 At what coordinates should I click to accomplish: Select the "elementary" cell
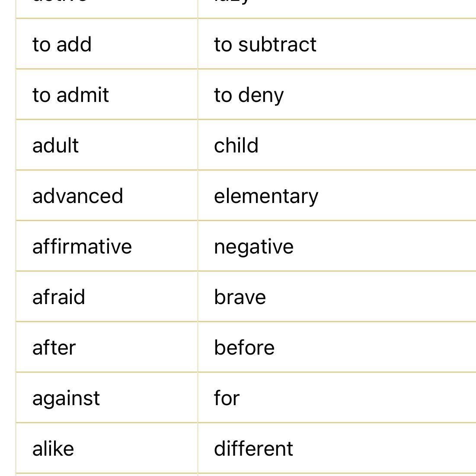click(x=266, y=196)
